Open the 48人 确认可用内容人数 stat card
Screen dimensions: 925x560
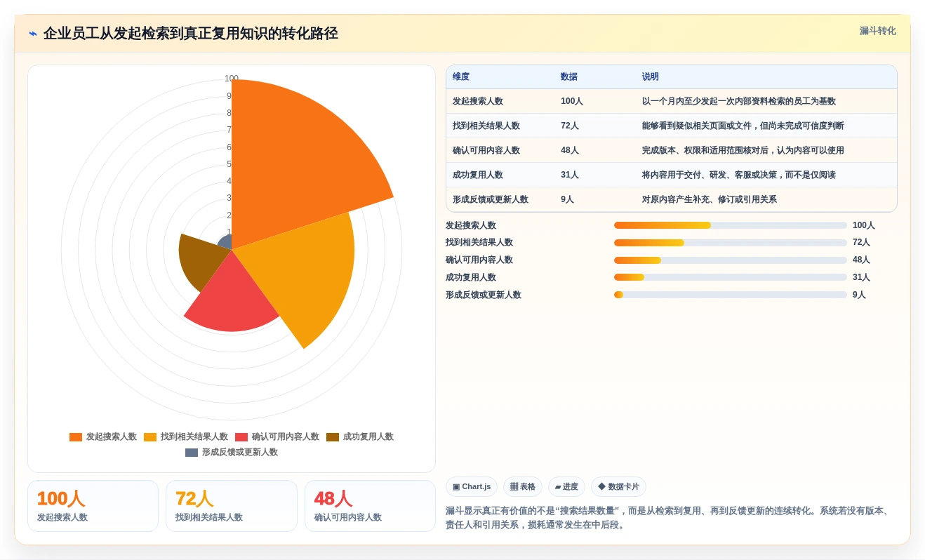tap(371, 506)
